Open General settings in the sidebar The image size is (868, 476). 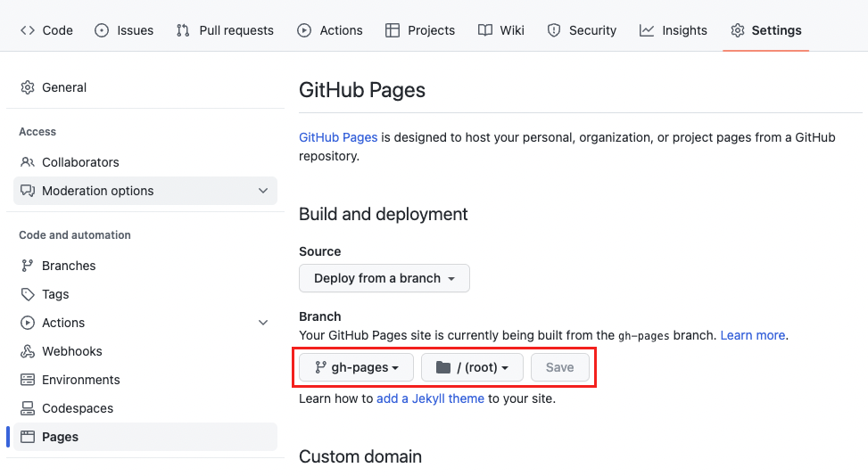point(145,87)
